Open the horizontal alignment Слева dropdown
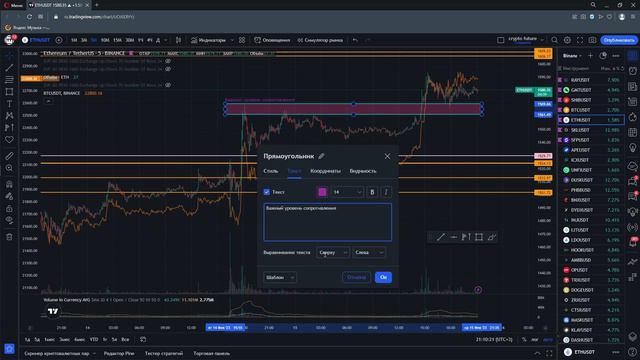This screenshot has width=640, height=360. coord(369,252)
